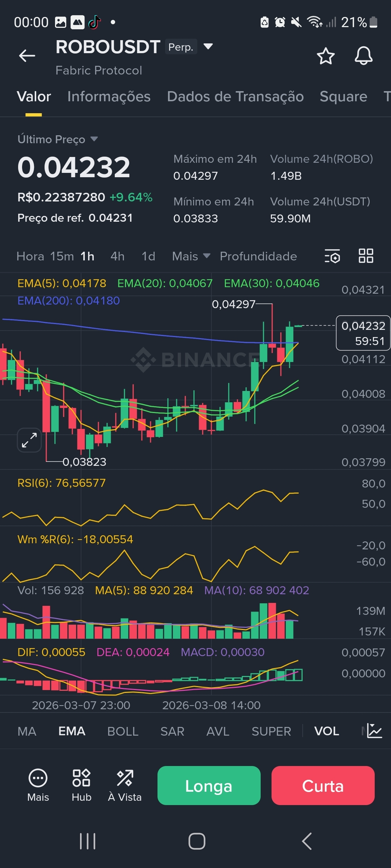Tap Android home button
Viewport: 391px width, 868px height.
tap(197, 841)
